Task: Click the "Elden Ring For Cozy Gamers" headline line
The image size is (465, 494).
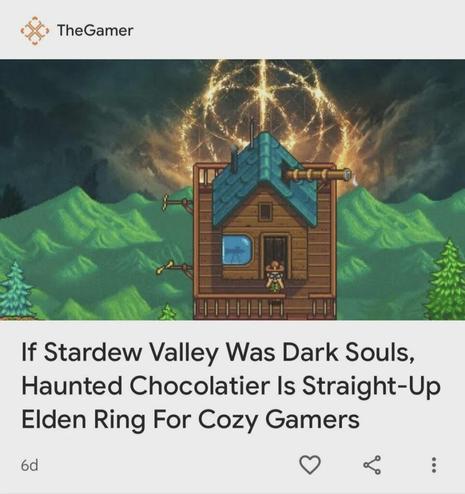Action: click(190, 419)
